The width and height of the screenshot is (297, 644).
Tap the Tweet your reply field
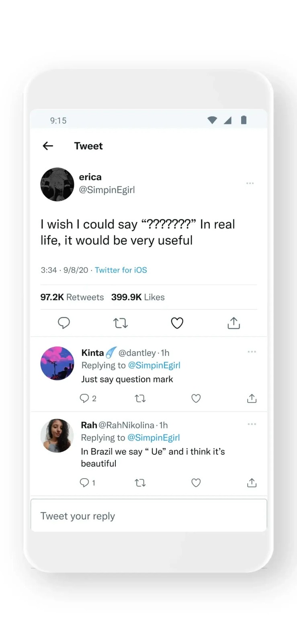pyautogui.click(x=149, y=516)
